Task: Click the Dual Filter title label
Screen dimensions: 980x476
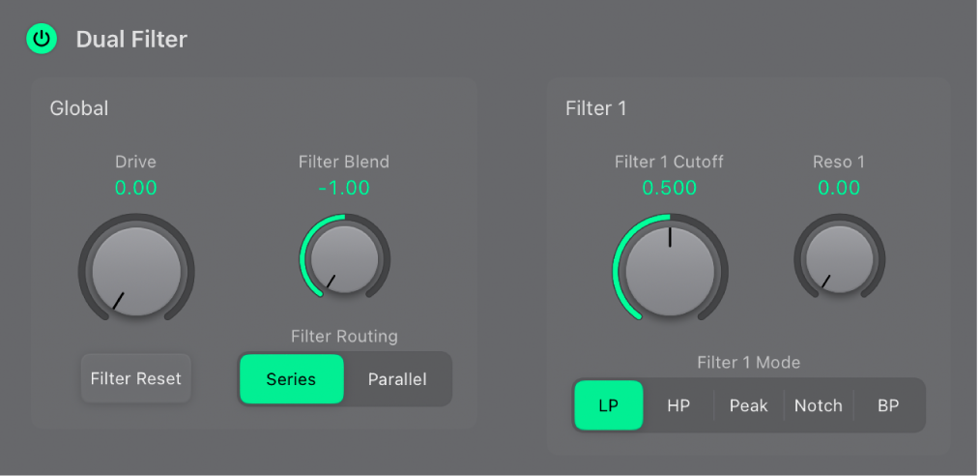Action: [x=131, y=40]
